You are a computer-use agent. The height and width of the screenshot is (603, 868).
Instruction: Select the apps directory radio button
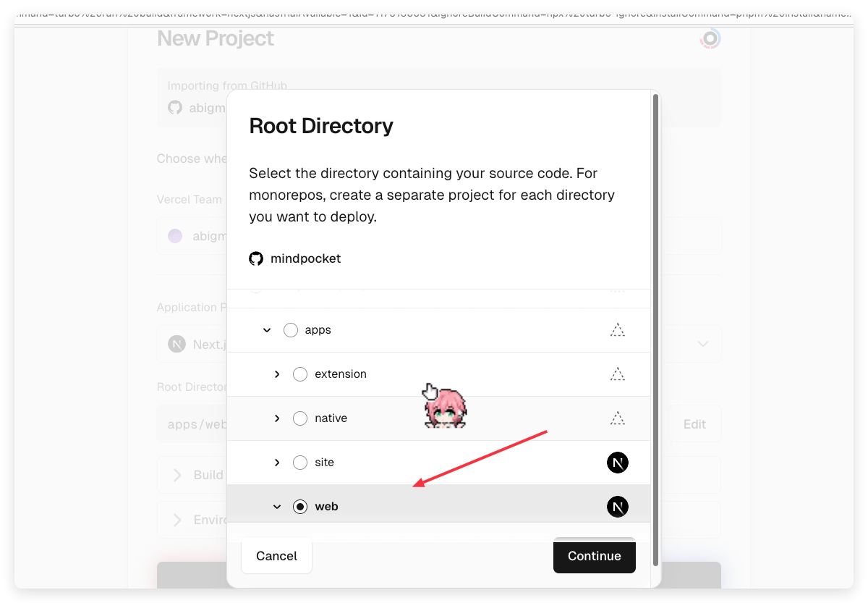pos(291,330)
